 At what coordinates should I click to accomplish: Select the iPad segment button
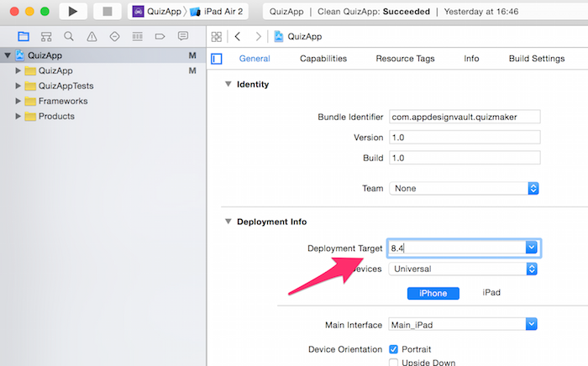coord(491,293)
